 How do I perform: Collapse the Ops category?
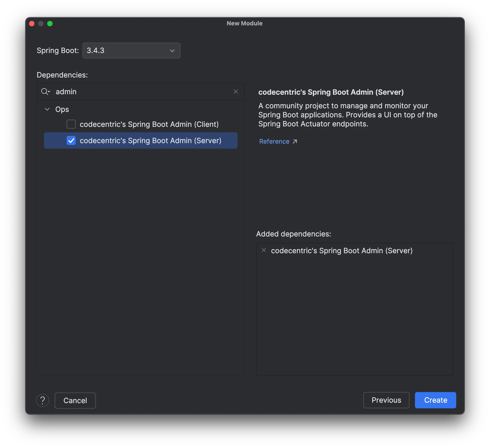[x=47, y=109]
